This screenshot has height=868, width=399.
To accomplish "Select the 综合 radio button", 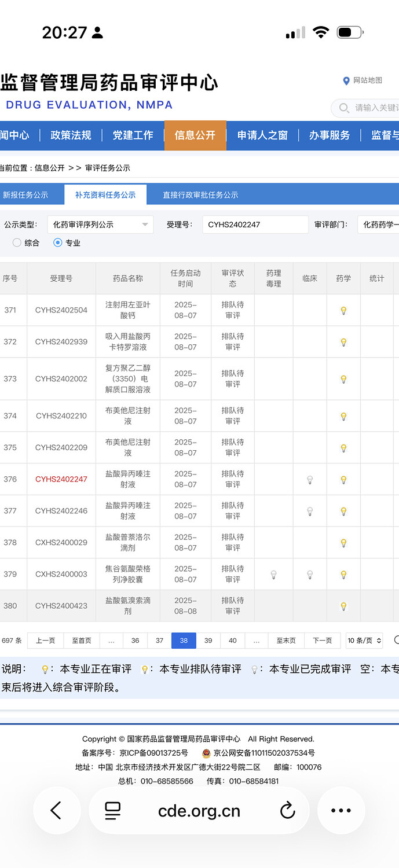I will coord(17,243).
